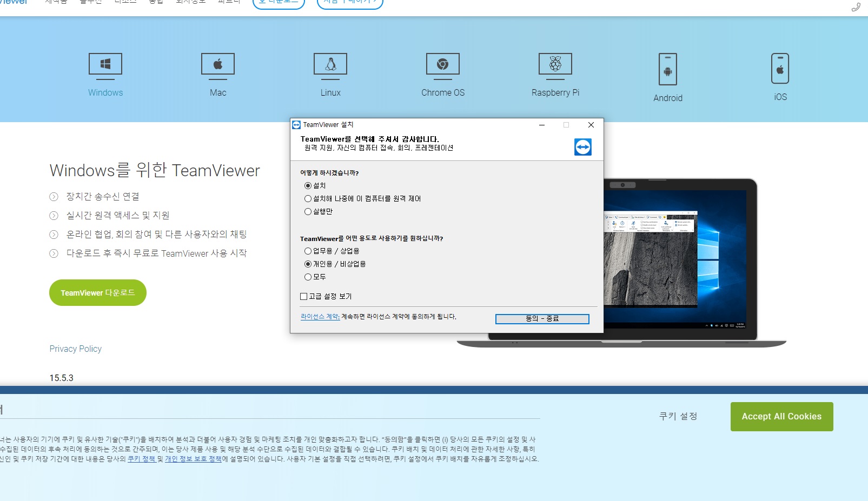Click the 'Windows를 위한 TeamViewer' heading
Image resolution: width=868 pixels, height=501 pixels.
(155, 170)
